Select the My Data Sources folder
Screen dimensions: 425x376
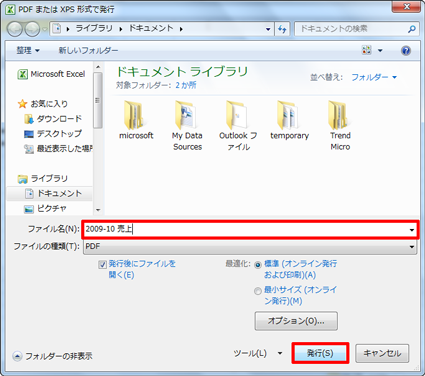pos(187,125)
